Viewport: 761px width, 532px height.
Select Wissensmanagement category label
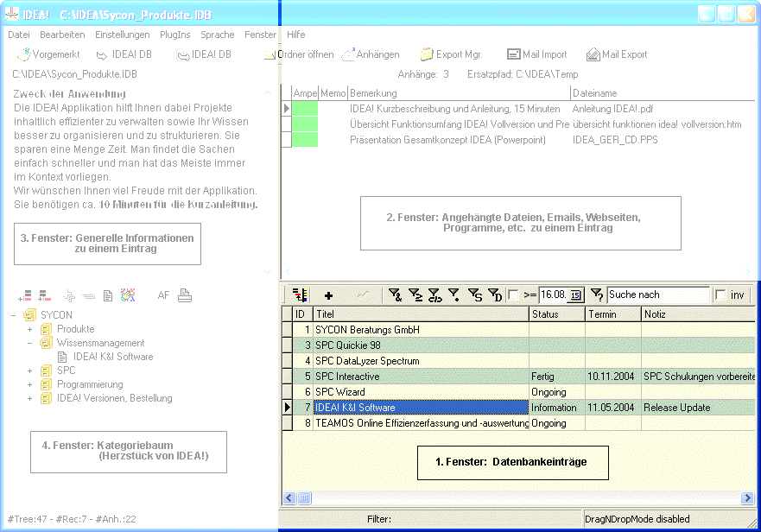point(100,343)
